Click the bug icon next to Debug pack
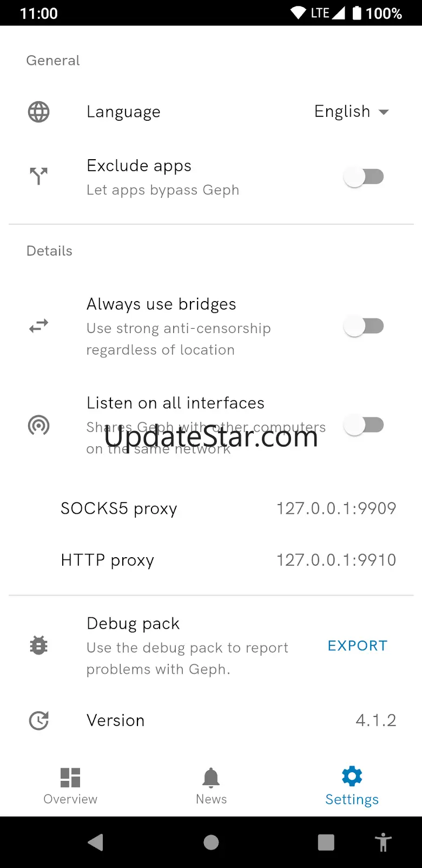This screenshot has height=868, width=422. click(x=38, y=645)
